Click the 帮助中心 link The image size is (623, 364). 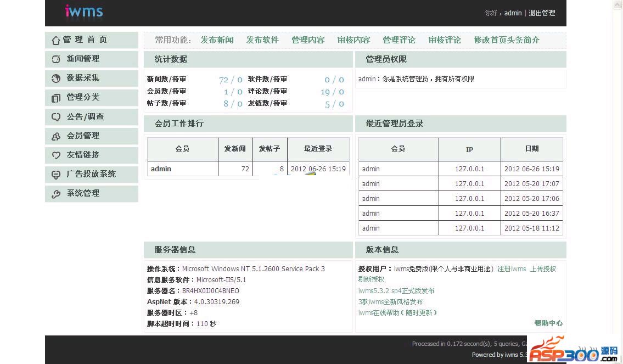[548, 323]
